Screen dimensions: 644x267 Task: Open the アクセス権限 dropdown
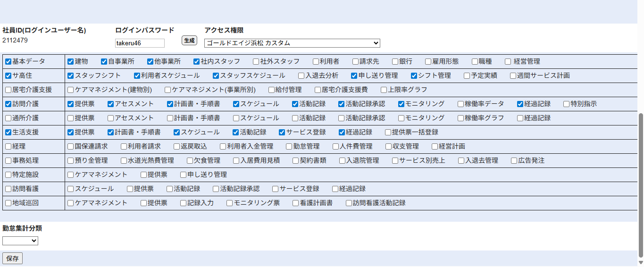pyautogui.click(x=292, y=43)
